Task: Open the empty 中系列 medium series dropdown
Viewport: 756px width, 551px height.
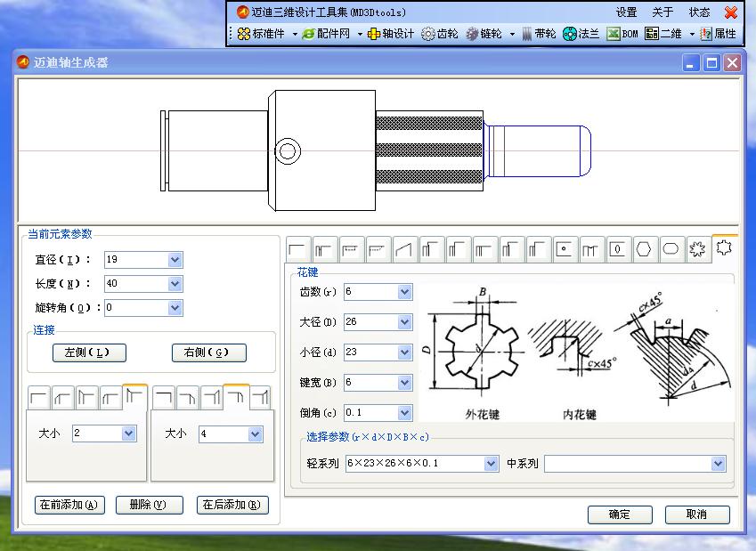Action: pyautogui.click(x=718, y=464)
